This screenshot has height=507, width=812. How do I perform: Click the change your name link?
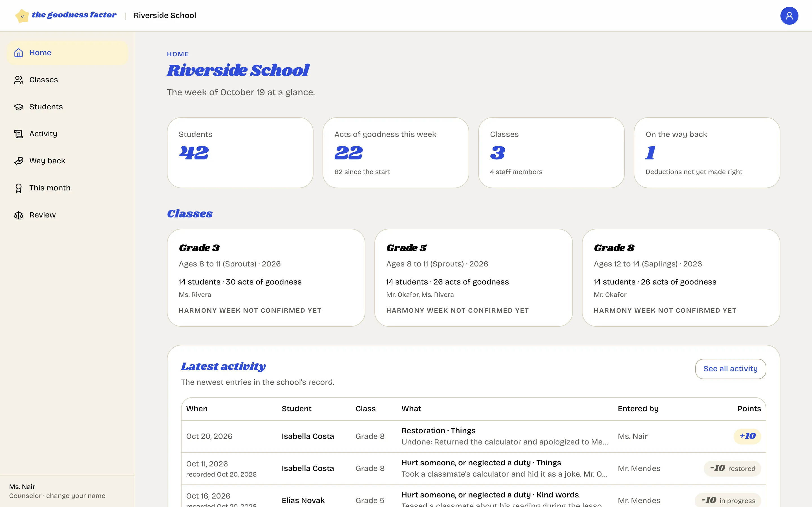[76, 496]
